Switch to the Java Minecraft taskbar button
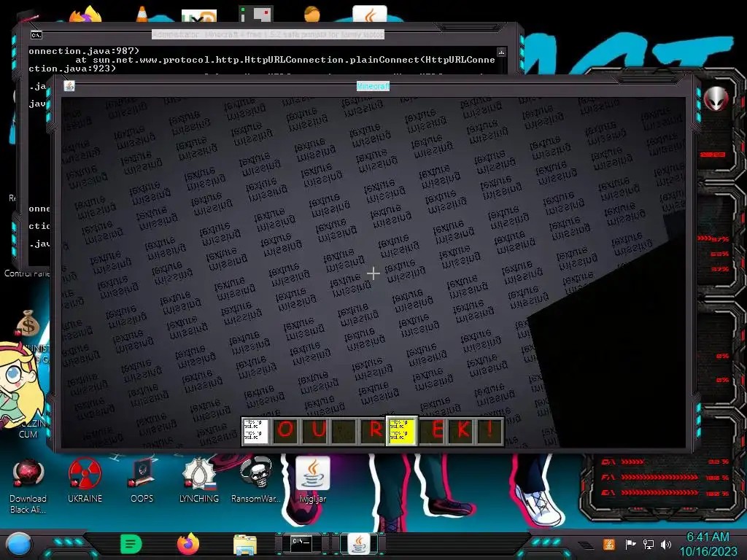 359,544
